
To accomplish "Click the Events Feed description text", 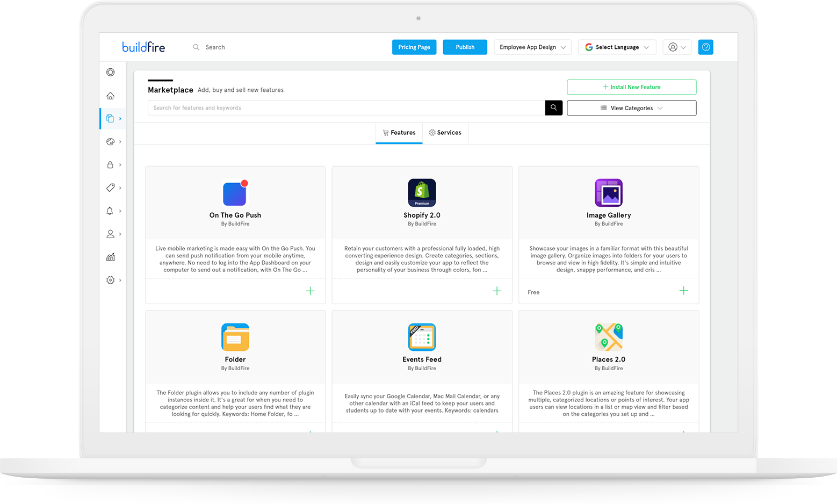I will [x=422, y=404].
